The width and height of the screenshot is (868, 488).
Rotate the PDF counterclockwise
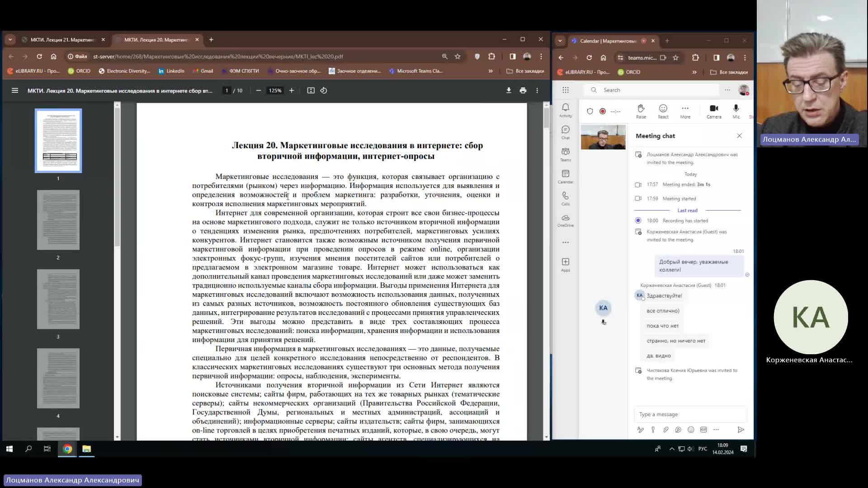point(324,90)
